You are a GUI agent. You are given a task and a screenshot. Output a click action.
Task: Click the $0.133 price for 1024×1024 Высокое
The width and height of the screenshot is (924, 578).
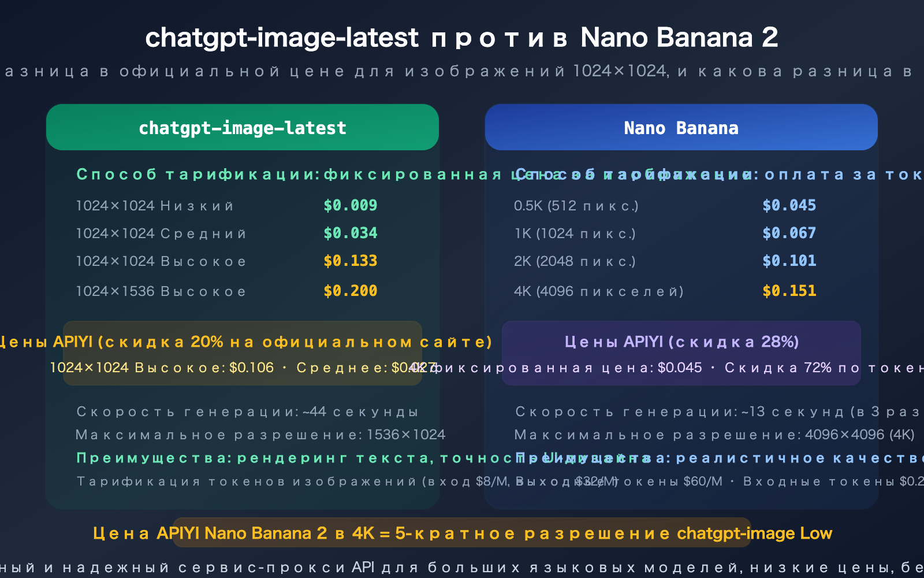350,261
